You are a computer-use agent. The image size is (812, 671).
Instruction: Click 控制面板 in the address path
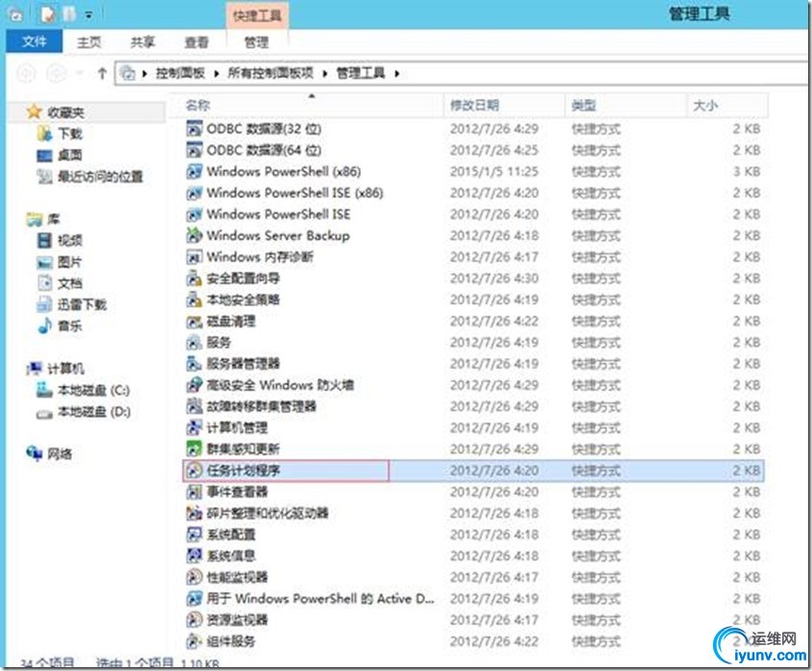click(180, 74)
